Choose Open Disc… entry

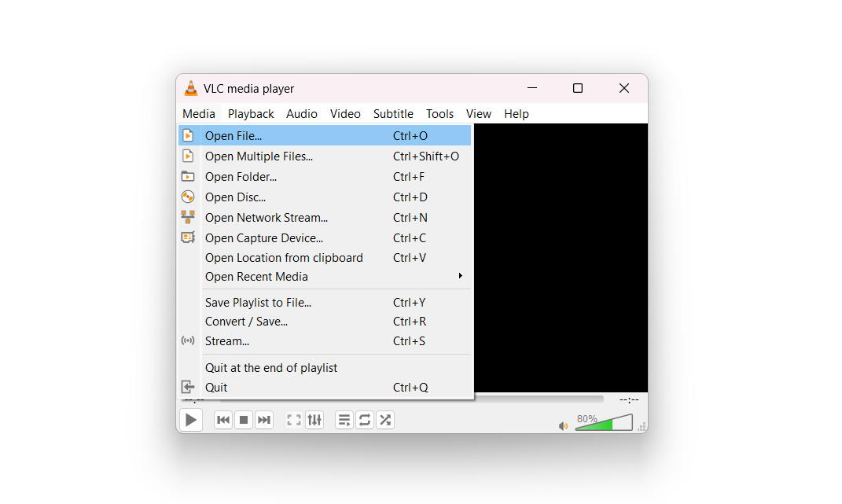[325, 197]
